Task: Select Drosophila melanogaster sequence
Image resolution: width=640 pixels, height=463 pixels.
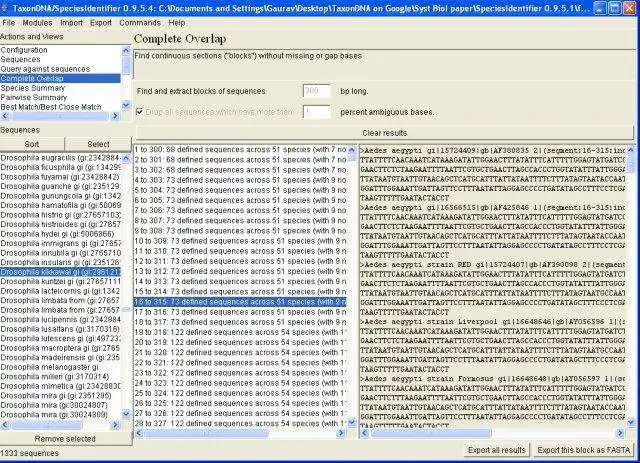Action: (60, 367)
